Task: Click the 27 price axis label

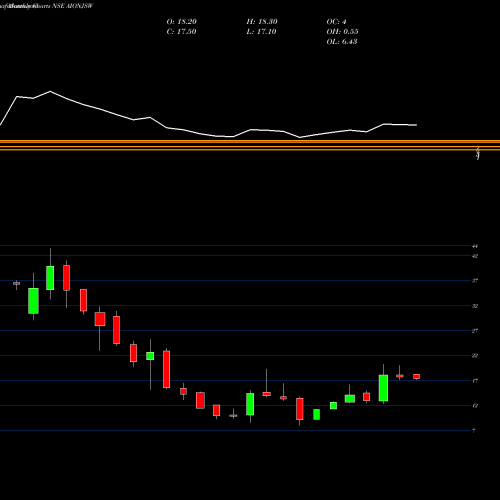Action: coord(475,331)
